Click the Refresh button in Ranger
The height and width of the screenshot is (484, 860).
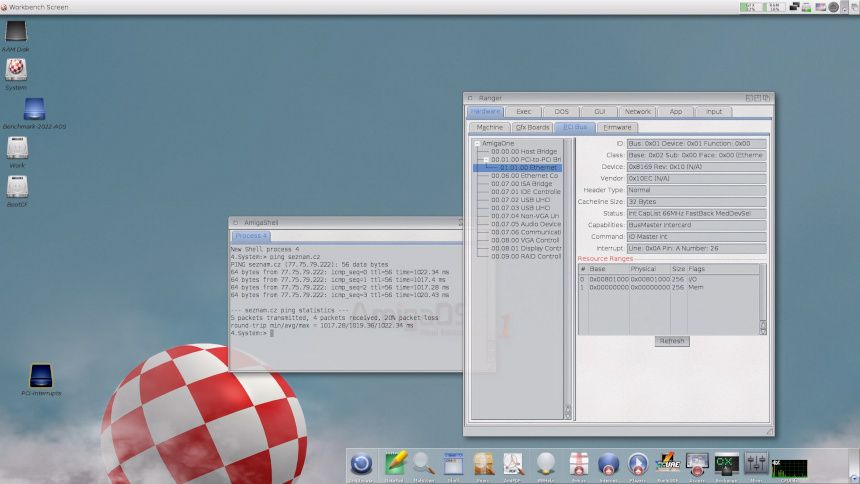(x=672, y=341)
